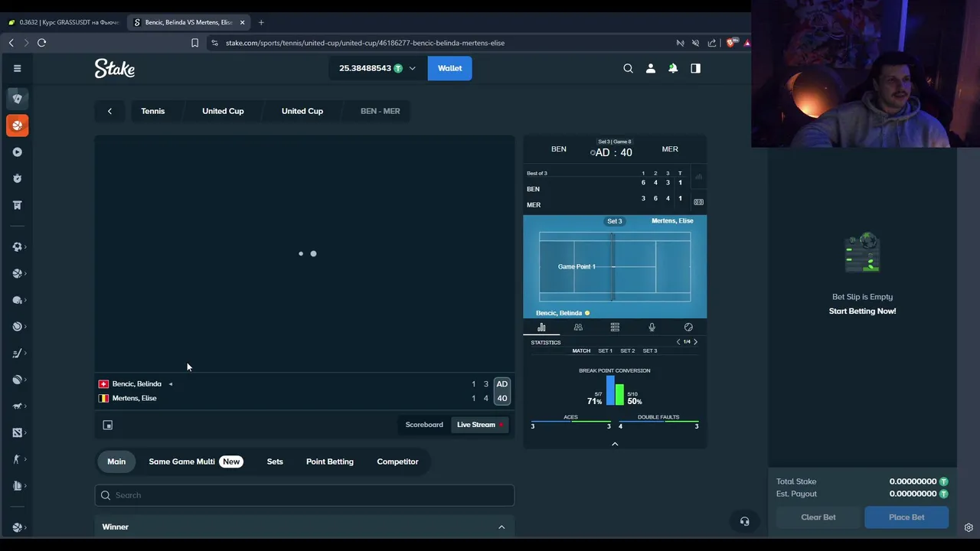Open the notifications bell icon
The image size is (980, 551).
click(x=673, y=68)
